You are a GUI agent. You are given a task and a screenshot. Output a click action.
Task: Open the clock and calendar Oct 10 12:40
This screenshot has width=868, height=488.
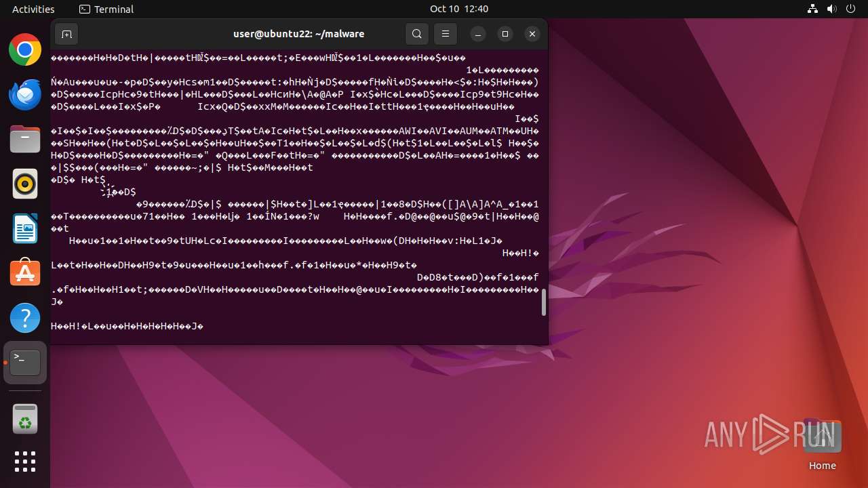click(459, 9)
